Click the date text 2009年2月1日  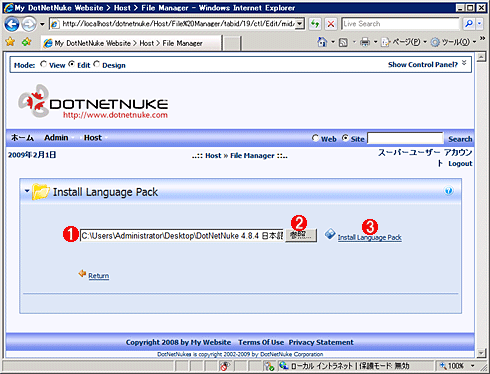coord(32,155)
